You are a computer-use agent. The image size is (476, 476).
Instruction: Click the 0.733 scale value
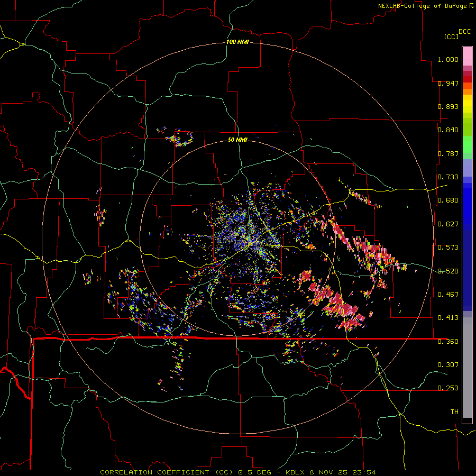448,177
